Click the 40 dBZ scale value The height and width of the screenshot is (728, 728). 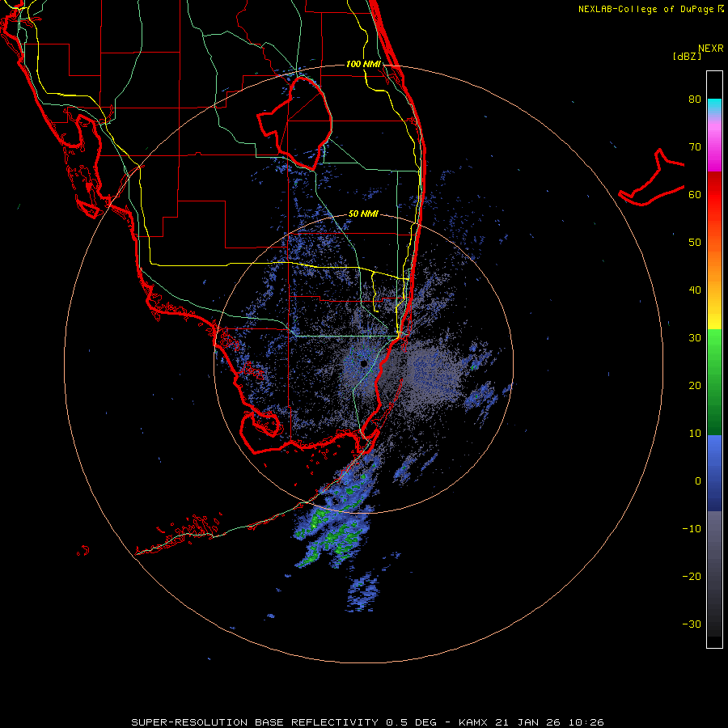(695, 290)
